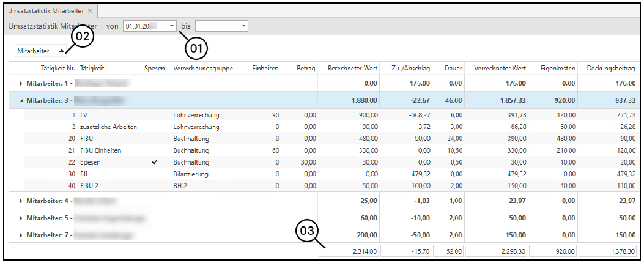Click the Berechneter Wert column header

pos(352,68)
